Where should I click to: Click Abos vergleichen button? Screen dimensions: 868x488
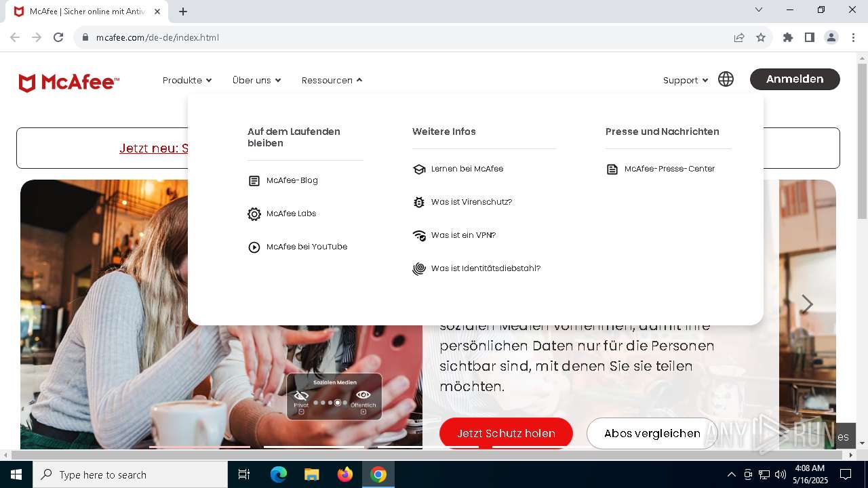click(652, 433)
